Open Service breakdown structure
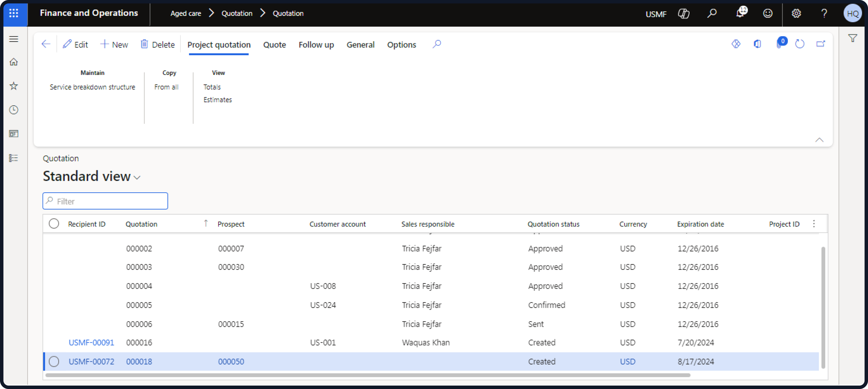Screen dimensions: 868x389 (92, 87)
